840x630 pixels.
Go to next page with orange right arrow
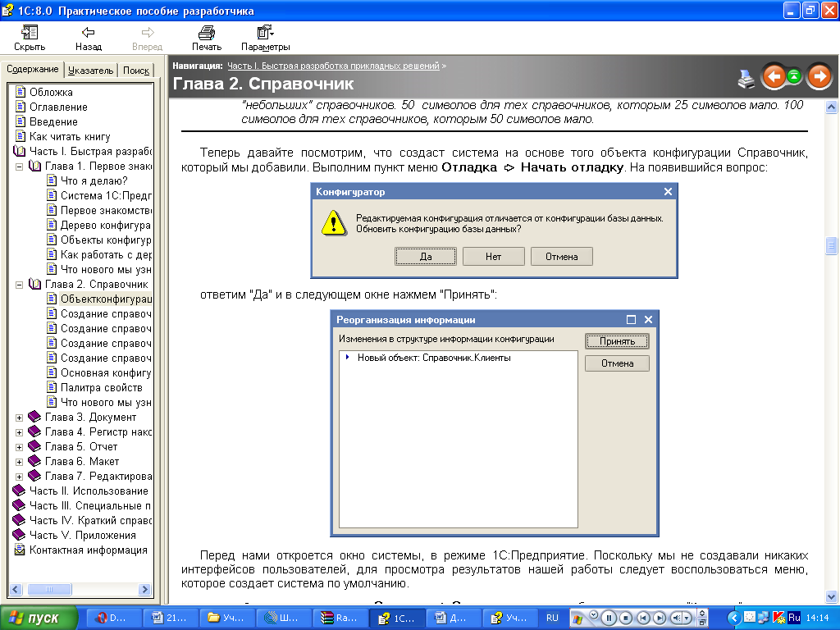[819, 76]
